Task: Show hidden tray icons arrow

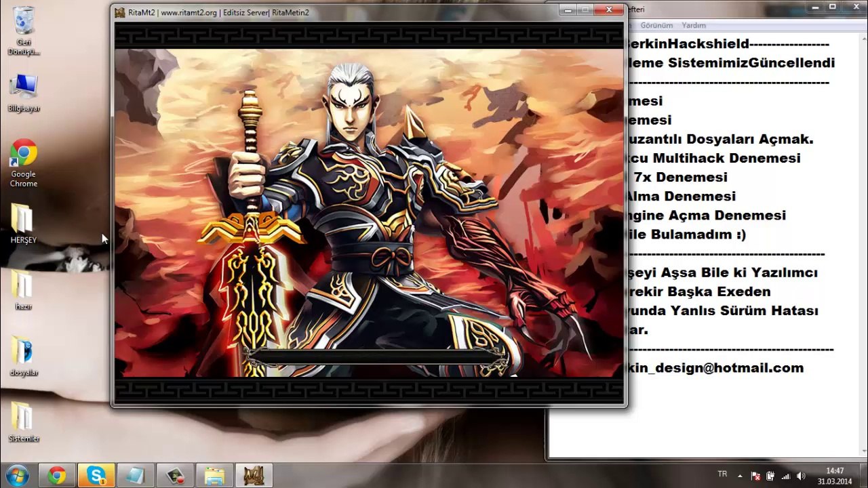Action: (741, 476)
